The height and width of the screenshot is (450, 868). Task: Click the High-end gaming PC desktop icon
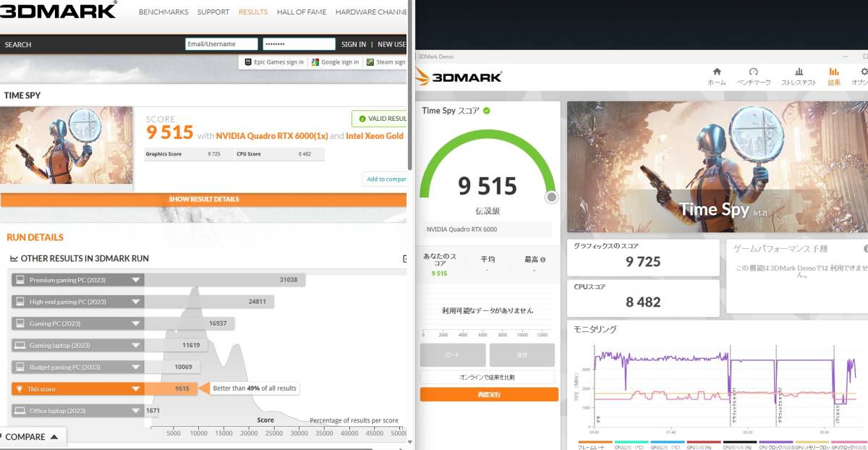coord(20,302)
